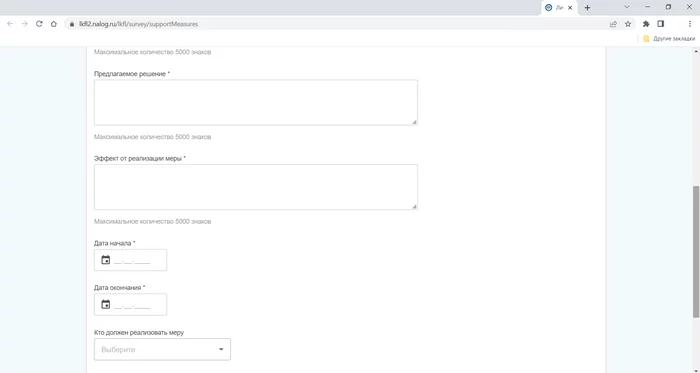This screenshot has width=700, height=373.
Task: Select the active browser tab
Action: (x=559, y=8)
